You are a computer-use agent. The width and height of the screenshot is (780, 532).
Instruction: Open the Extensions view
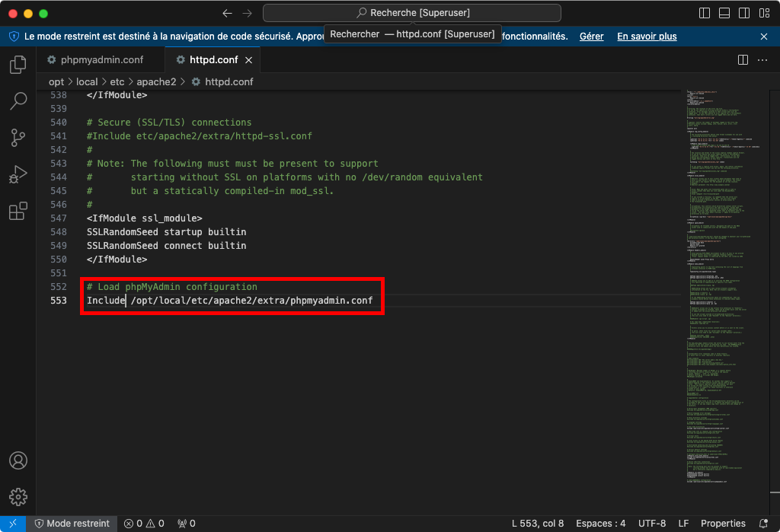(x=18, y=212)
